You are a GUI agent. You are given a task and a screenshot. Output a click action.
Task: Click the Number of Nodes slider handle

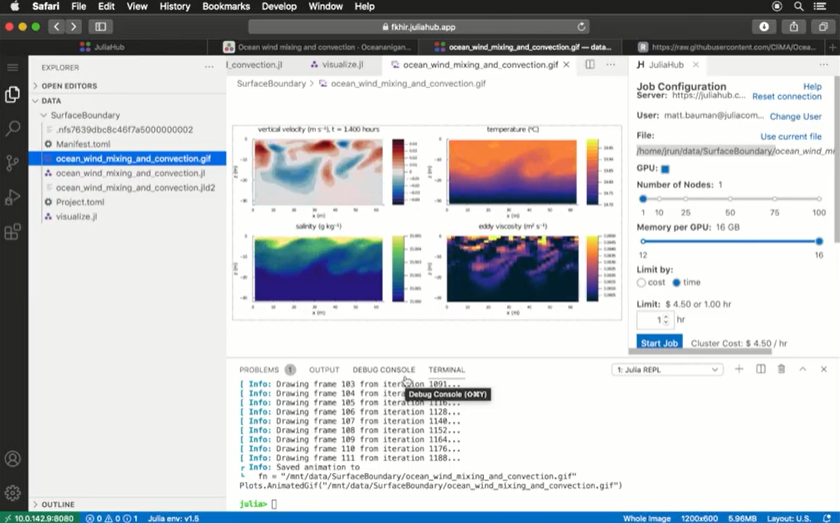[x=643, y=199]
